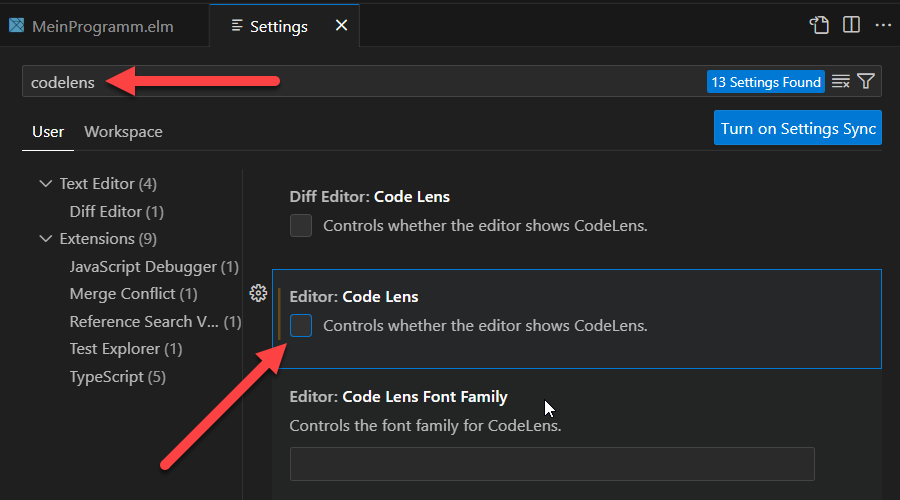Image resolution: width=900 pixels, height=500 pixels.
Task: Select Test Explorer (1) in the tree
Action: [x=126, y=349]
